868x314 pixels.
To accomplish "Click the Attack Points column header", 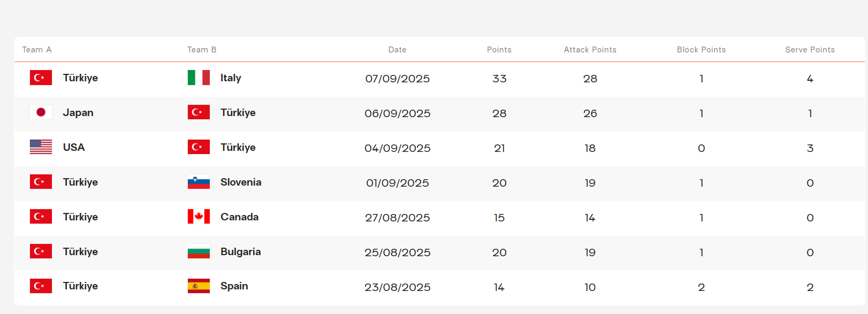I will (x=590, y=50).
